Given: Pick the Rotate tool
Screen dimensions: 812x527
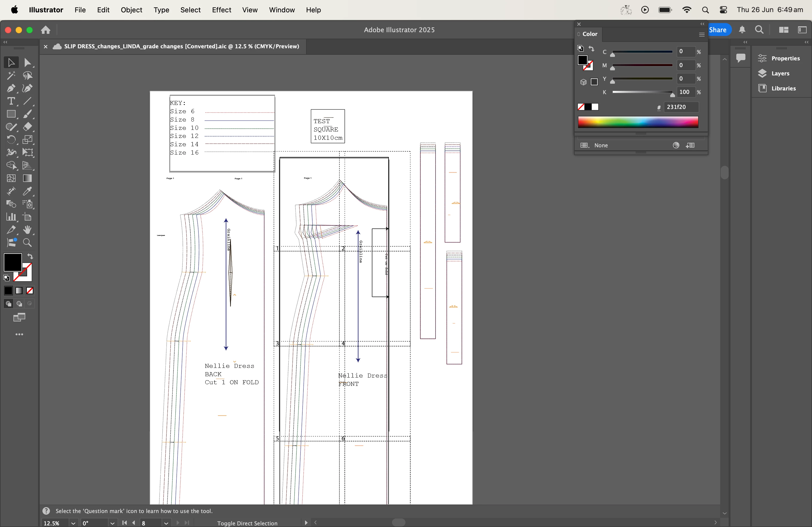Looking at the screenshot, I should point(11,140).
